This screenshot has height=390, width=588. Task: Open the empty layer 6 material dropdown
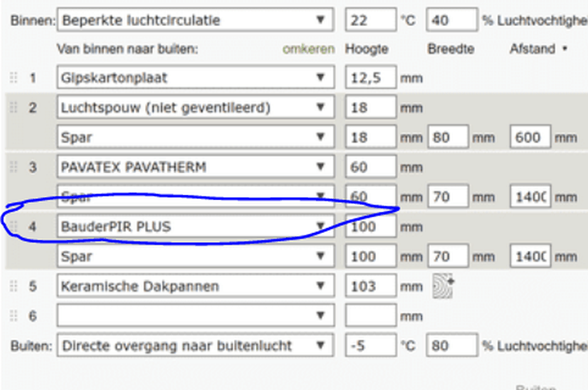(x=195, y=316)
